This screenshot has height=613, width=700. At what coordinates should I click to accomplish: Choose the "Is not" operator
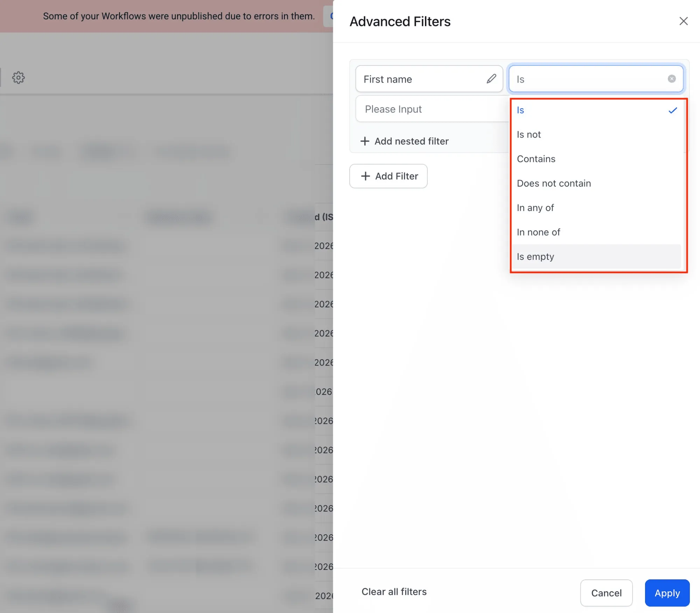tap(596, 134)
